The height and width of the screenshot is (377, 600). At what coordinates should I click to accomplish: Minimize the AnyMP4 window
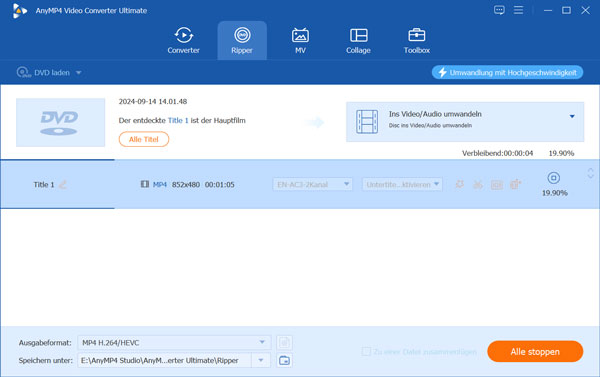548,10
